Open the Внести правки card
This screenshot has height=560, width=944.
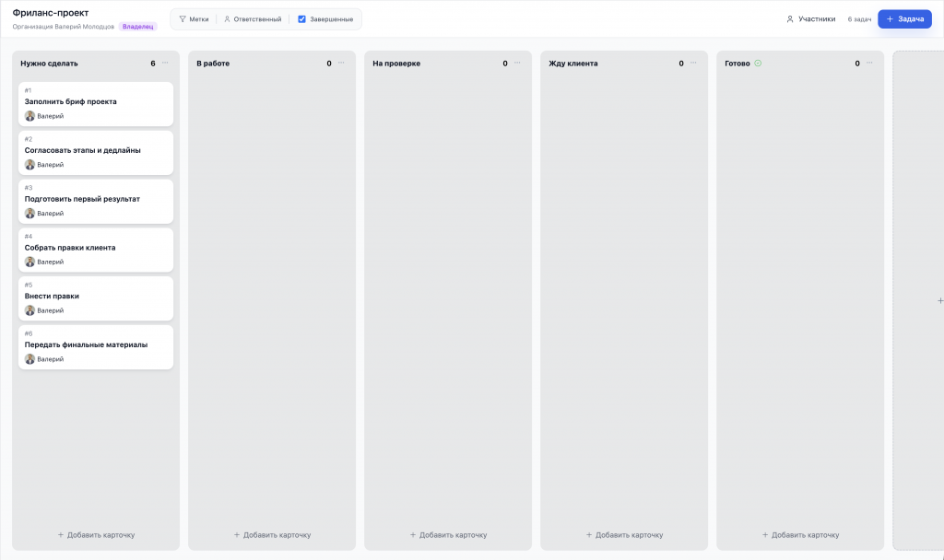point(96,298)
